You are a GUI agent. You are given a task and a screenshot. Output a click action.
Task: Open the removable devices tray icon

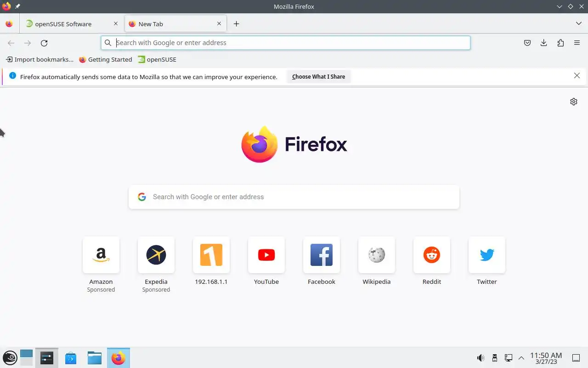coord(494,358)
